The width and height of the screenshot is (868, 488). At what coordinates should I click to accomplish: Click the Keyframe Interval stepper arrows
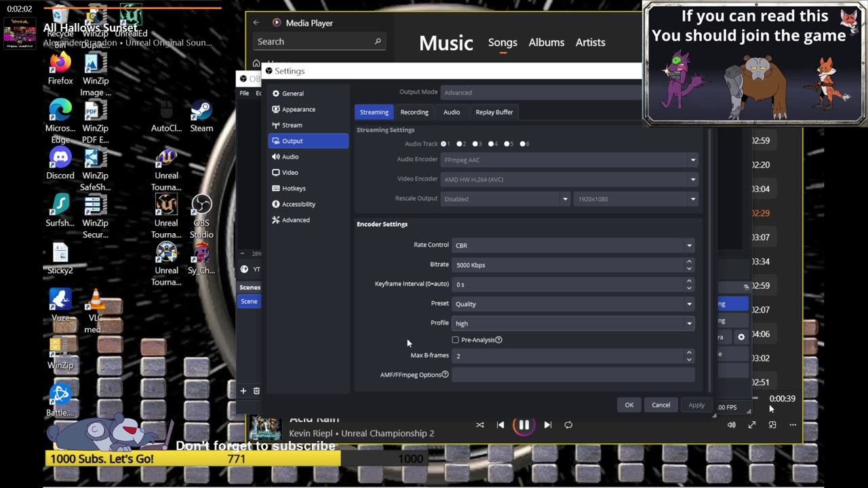(689, 284)
